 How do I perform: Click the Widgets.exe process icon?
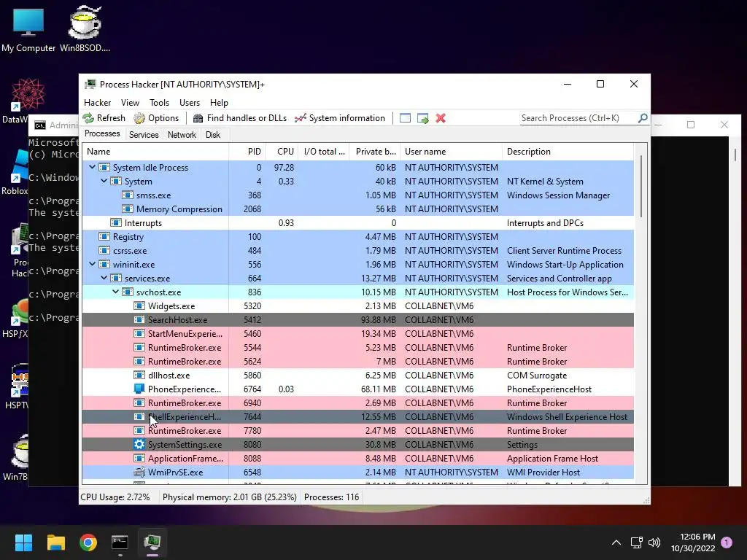(139, 306)
